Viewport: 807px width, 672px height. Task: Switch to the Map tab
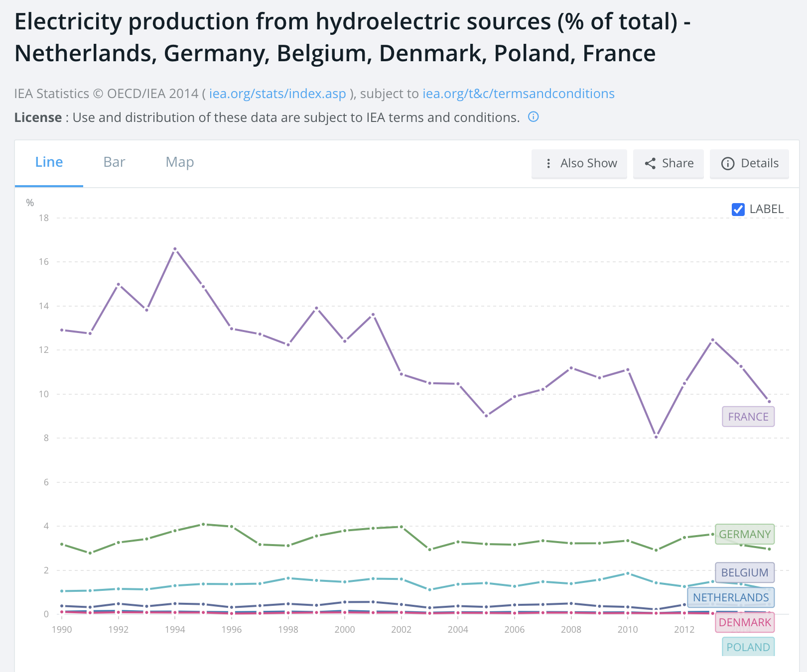[x=180, y=162]
